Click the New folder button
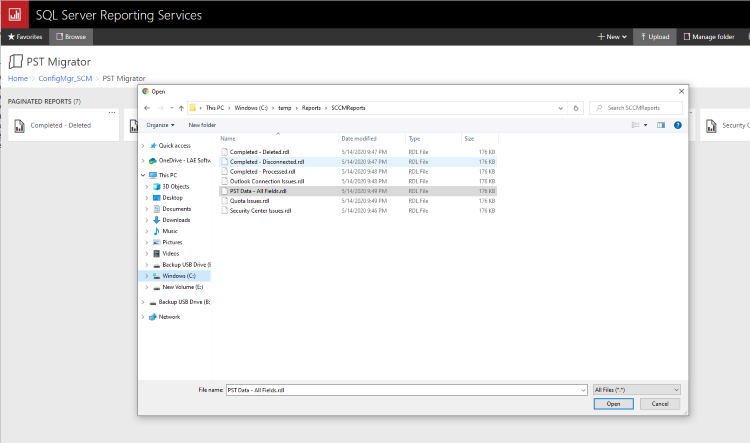The height and width of the screenshot is (443, 750). point(202,125)
